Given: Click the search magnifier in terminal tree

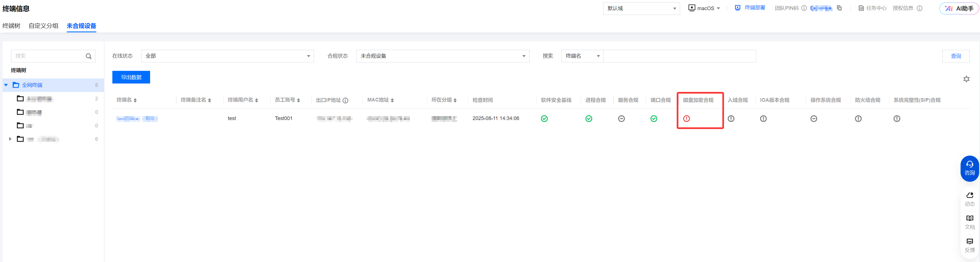Looking at the screenshot, I should (89, 56).
